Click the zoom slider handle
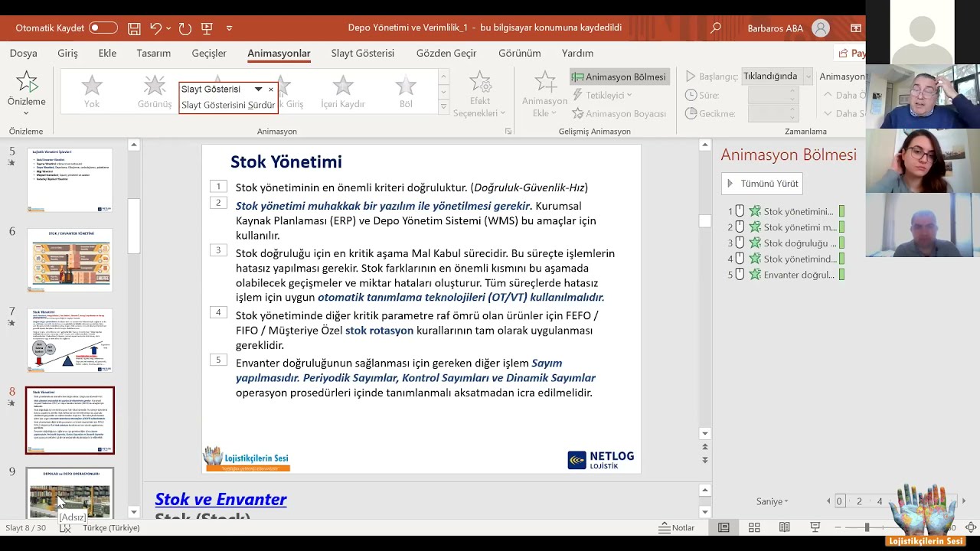980x551 pixels. pos(867,528)
